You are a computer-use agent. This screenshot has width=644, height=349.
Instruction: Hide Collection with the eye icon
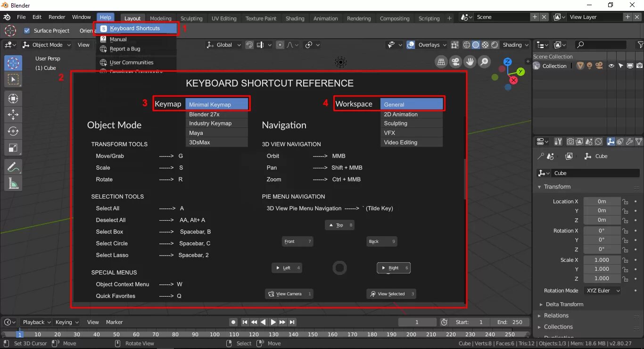(x=611, y=66)
